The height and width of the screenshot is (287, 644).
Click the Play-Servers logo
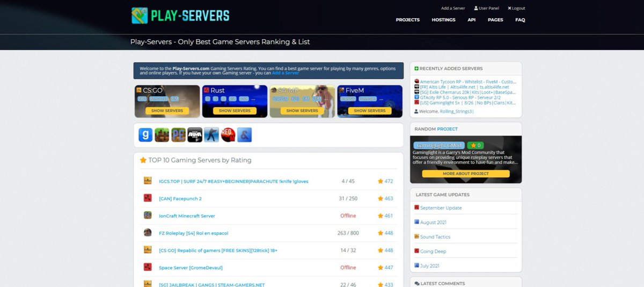pyautogui.click(x=180, y=16)
